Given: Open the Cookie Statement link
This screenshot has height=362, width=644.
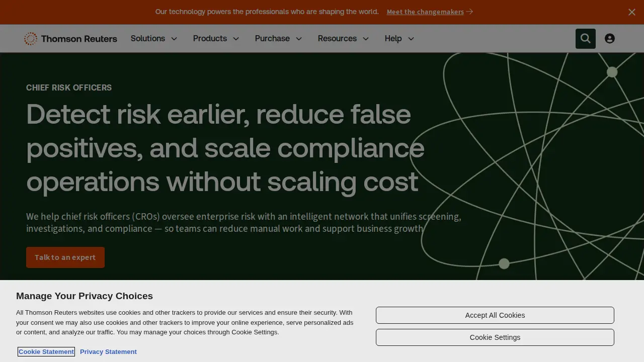Looking at the screenshot, I should 46,351.
